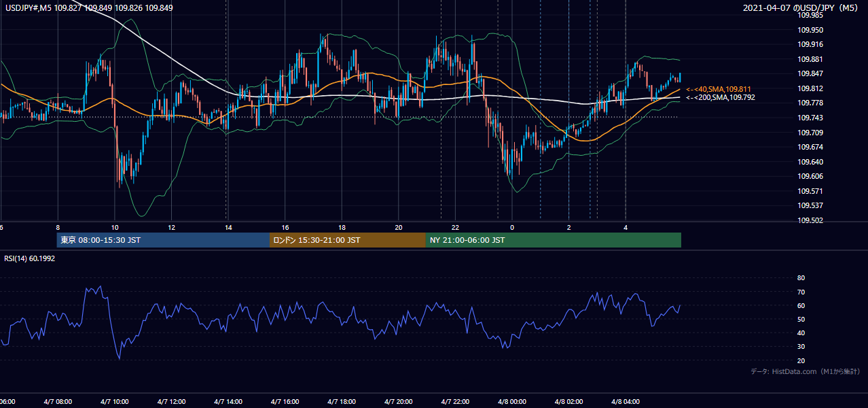Click the Tokyo 08:00-15:30 JST session bar
Screen dimensions: 868x408
click(163, 240)
